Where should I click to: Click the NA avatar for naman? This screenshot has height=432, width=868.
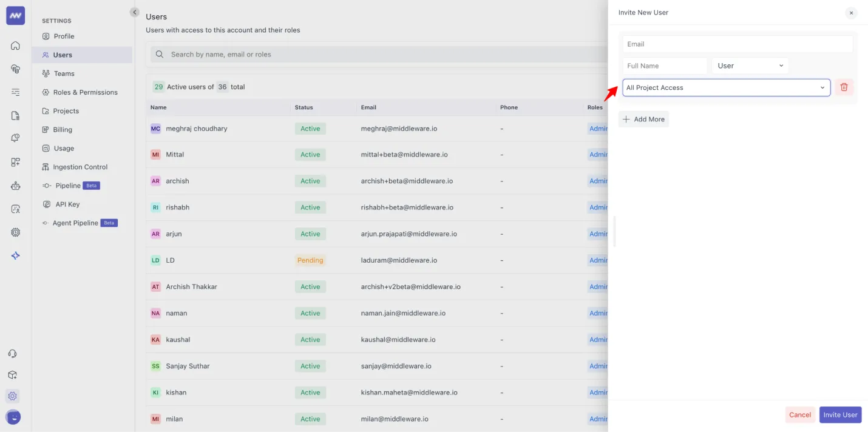155,313
